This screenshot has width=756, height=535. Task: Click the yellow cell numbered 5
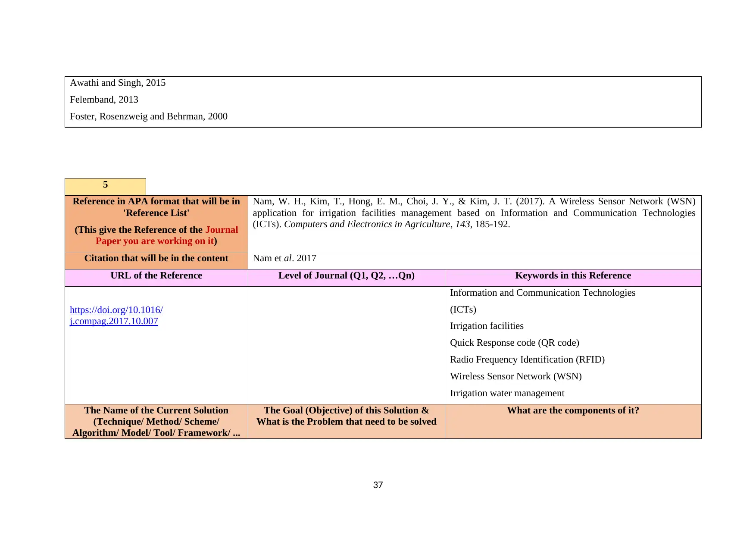(x=105, y=187)
